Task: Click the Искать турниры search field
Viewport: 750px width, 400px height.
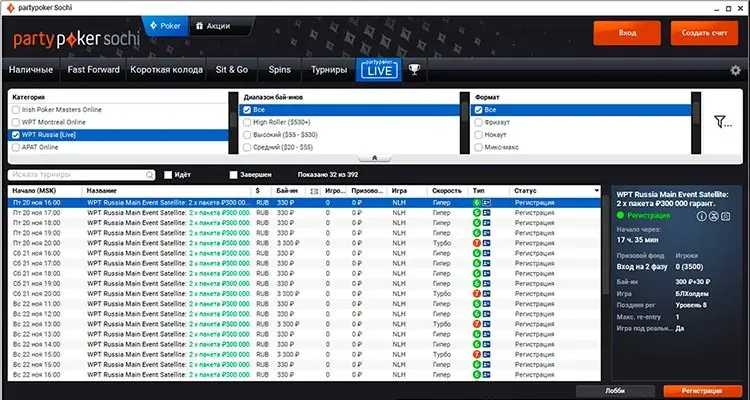Action: click(81, 175)
